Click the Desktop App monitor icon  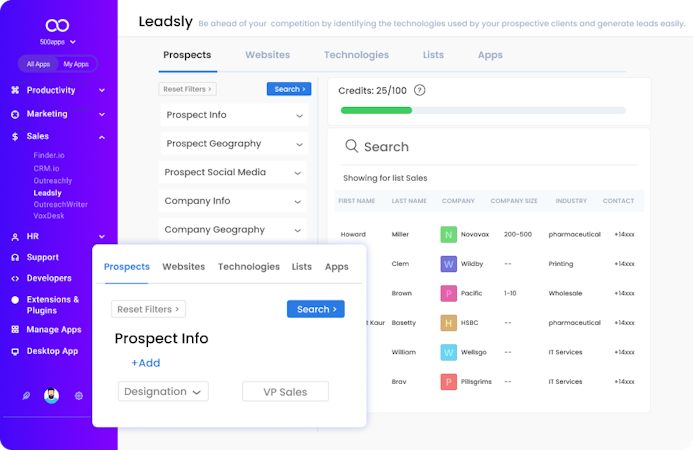15,351
